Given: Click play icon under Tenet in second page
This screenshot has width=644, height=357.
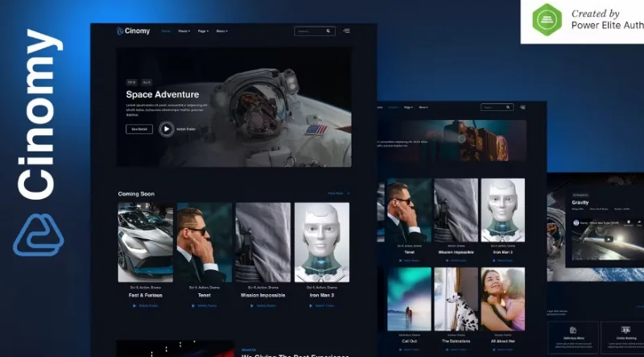Looking at the screenshot, I should pos(401,261).
